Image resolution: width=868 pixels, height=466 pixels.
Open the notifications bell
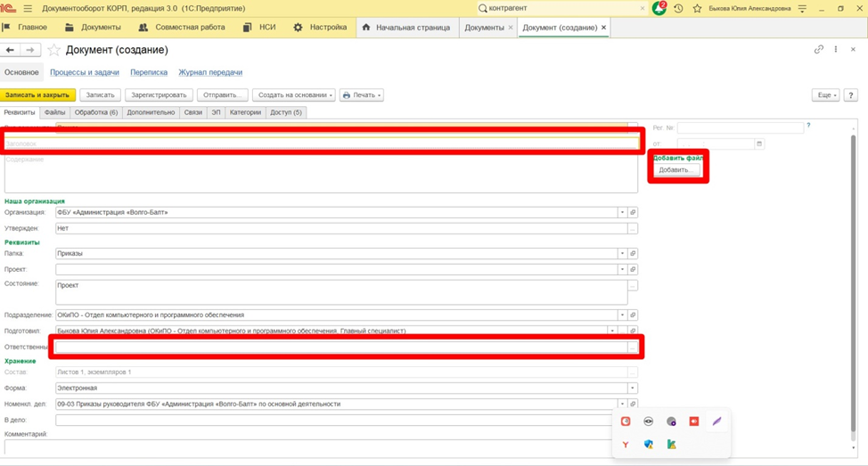point(659,8)
